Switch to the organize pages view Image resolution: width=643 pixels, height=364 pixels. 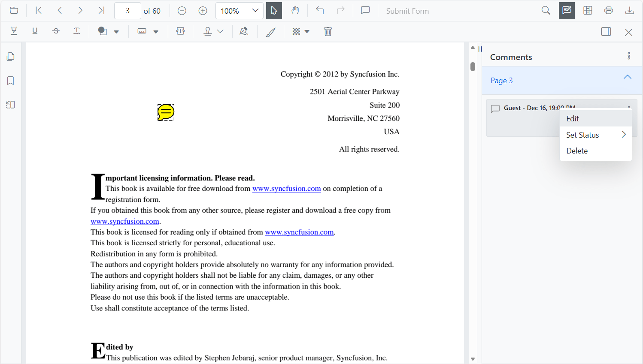point(588,10)
